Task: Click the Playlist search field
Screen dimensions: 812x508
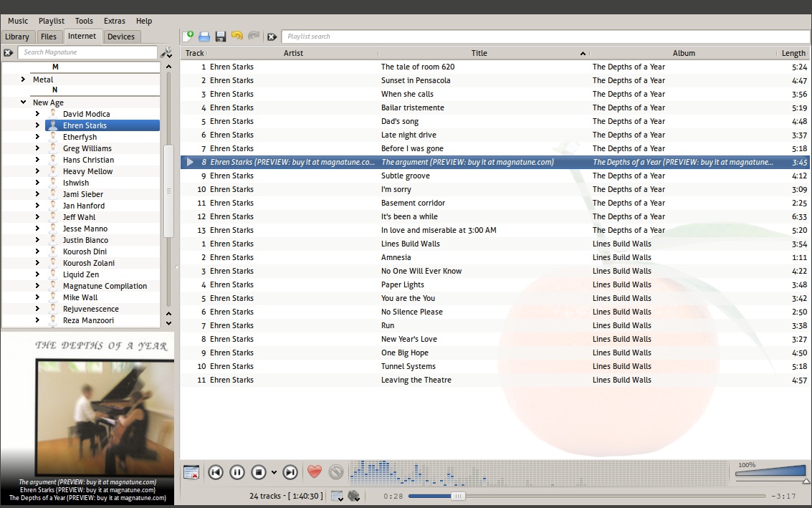Action: pyautogui.click(x=545, y=37)
